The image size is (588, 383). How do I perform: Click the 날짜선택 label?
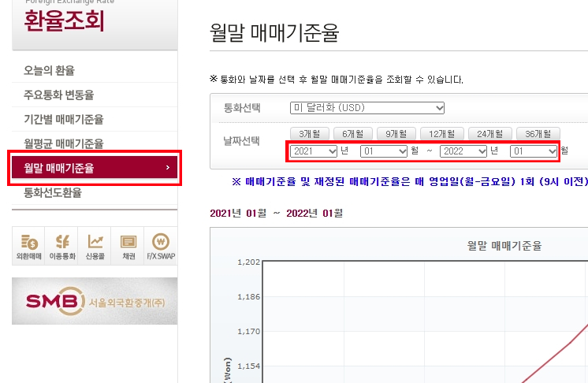[242, 141]
